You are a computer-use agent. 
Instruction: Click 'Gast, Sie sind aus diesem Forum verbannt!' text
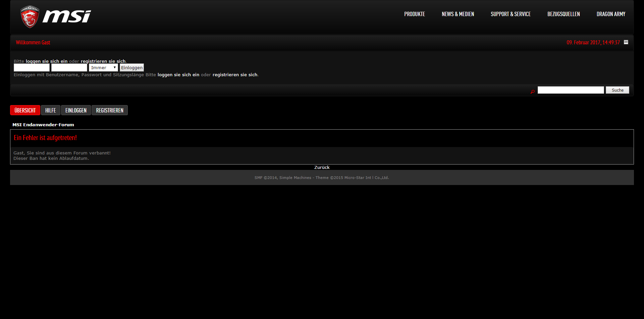(x=62, y=153)
